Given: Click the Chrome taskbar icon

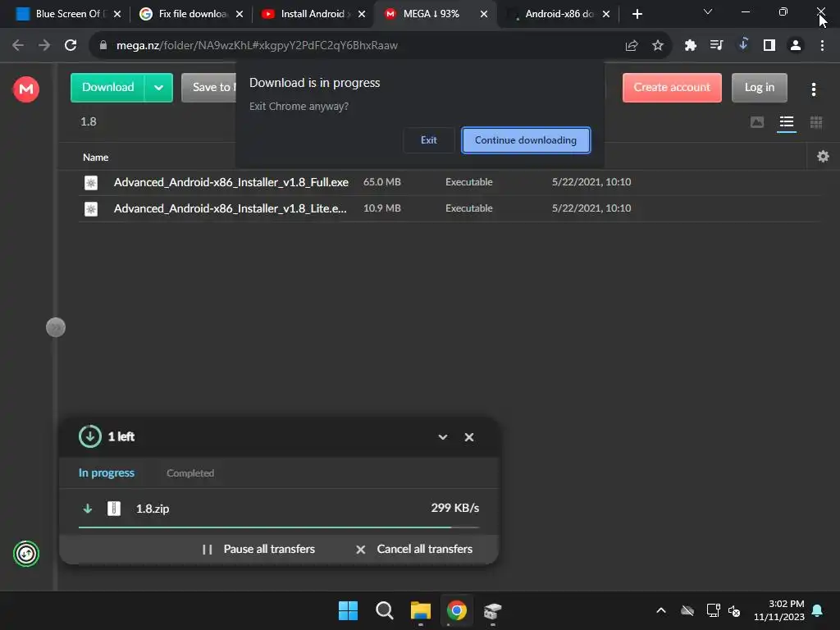Looking at the screenshot, I should click(456, 610).
